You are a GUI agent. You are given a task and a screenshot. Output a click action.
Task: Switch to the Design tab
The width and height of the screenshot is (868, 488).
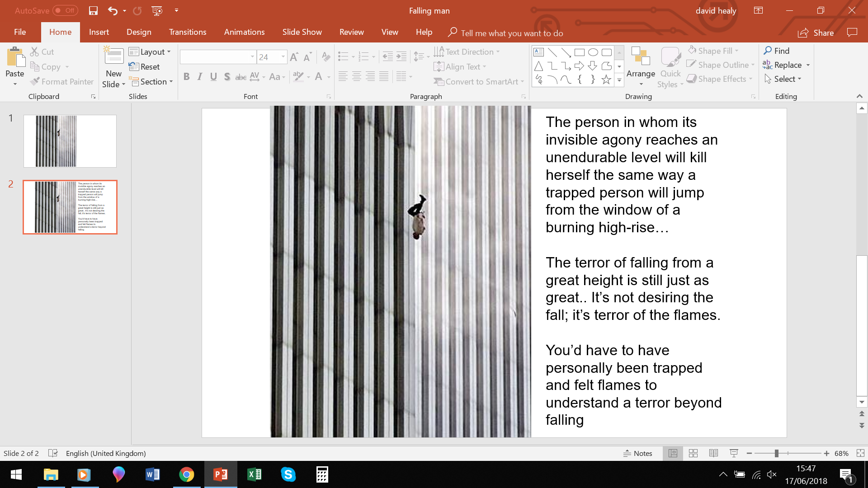coord(139,32)
